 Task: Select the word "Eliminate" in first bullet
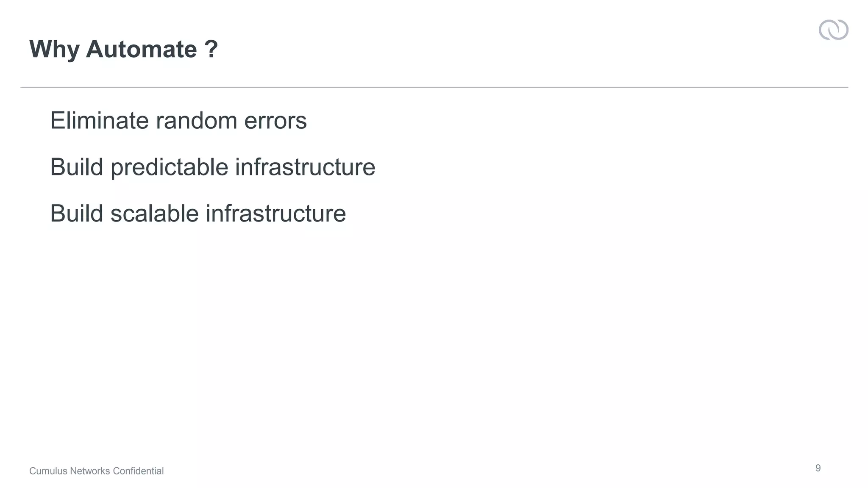pos(99,121)
